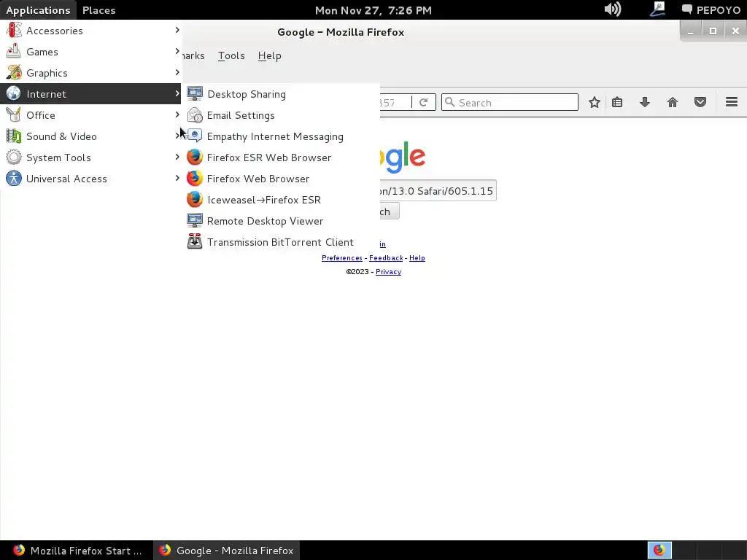Click the Universal Access icon
Screen dimensions: 747x560
pos(14,178)
